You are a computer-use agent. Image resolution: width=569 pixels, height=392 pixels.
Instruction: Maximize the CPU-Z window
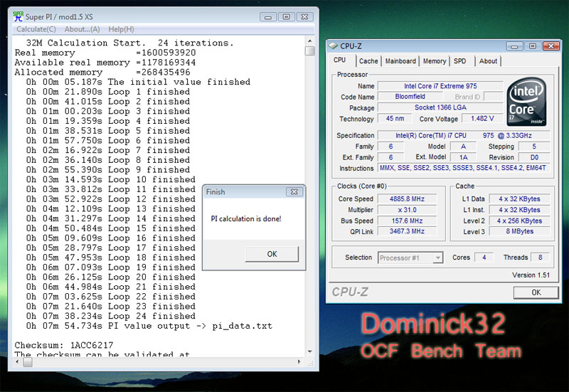(533, 46)
